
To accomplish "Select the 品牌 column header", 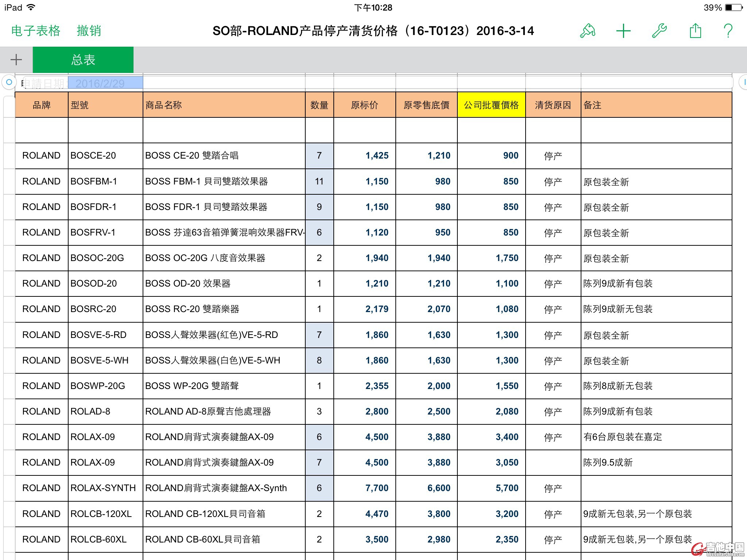I will (x=42, y=105).
